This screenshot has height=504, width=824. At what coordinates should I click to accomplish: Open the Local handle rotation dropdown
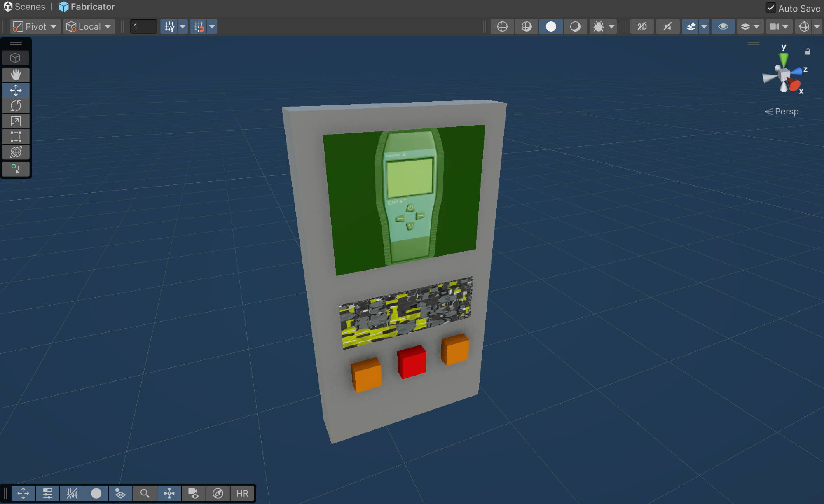pyautogui.click(x=89, y=27)
